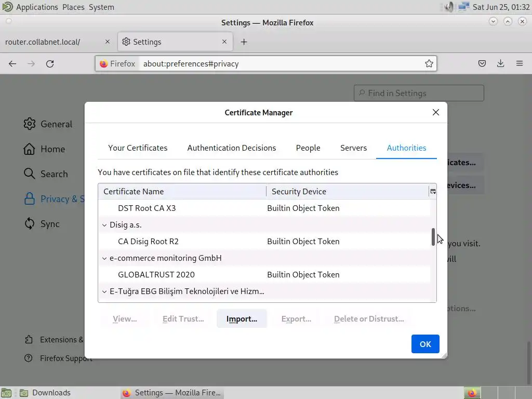The image size is (532, 399).
Task: Select the DST Root CA X3 certificate
Action: click(264, 208)
